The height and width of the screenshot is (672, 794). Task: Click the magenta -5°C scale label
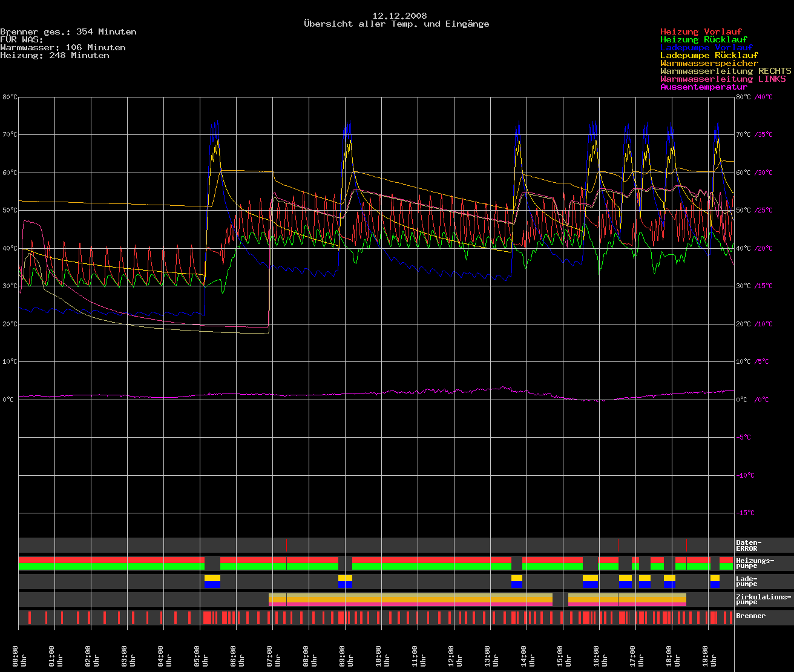coord(743,437)
